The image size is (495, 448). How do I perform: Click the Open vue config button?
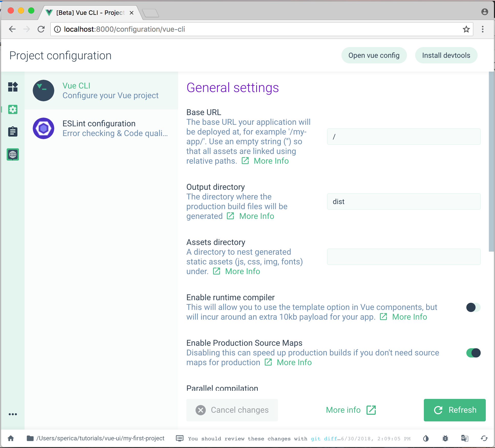tap(374, 55)
